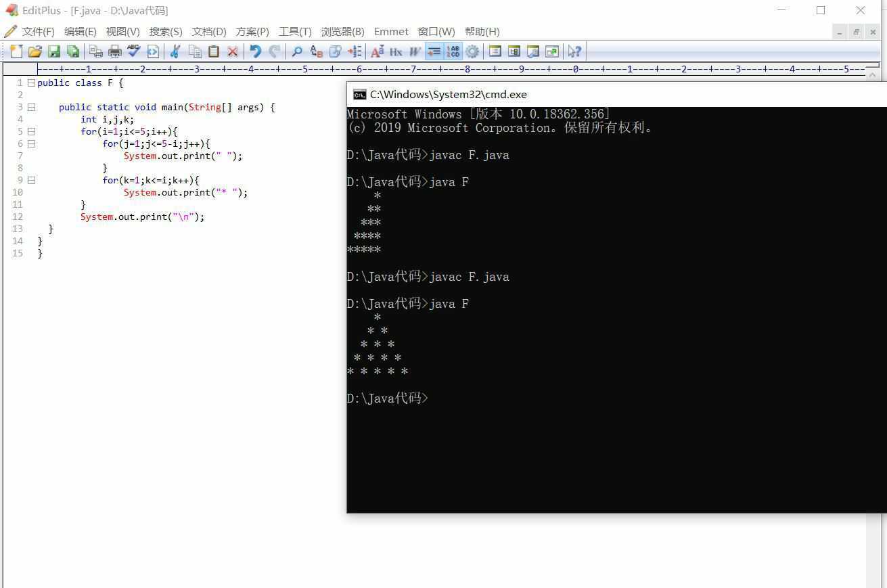Screen dimensions: 887x588
Task: Toggle Word Wrap W icon
Action: [x=415, y=51]
